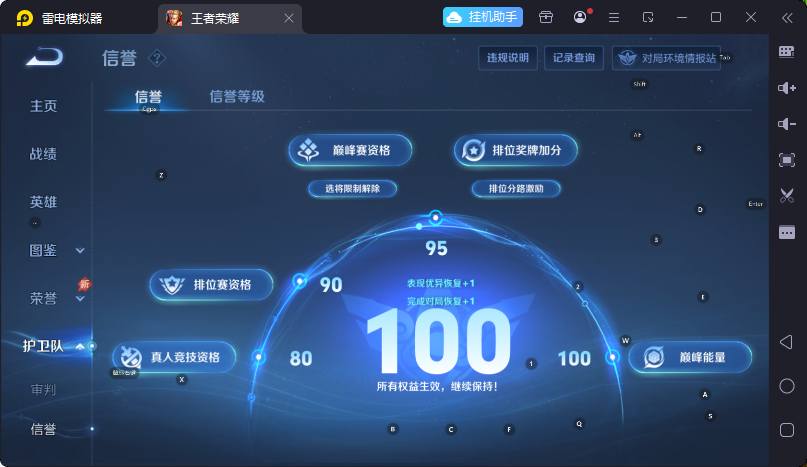Open the user account icon
Screen dimensions: 807x467
click(580, 18)
